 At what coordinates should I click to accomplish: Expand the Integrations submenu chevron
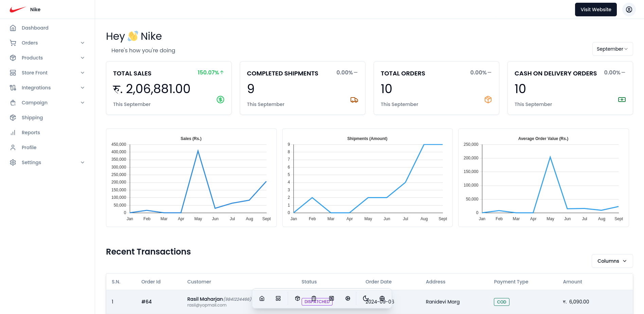(83, 88)
